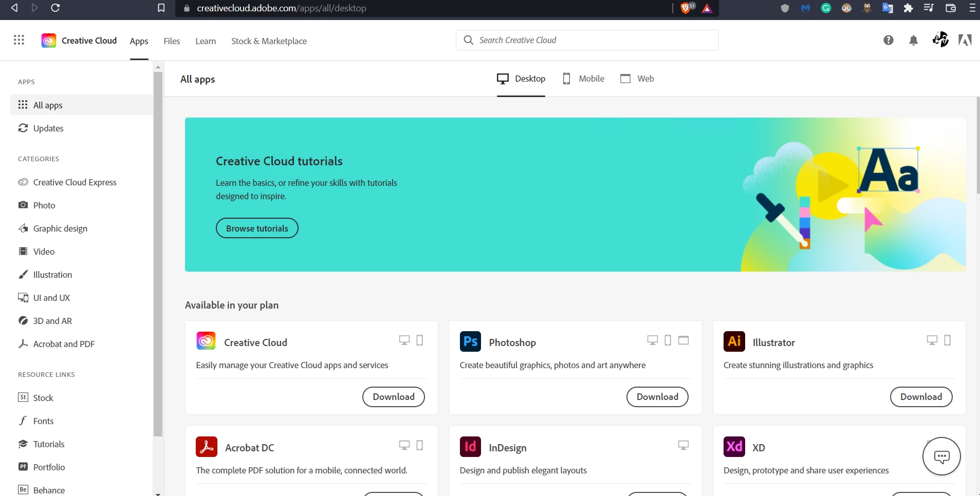Click the XD app icon

point(734,447)
